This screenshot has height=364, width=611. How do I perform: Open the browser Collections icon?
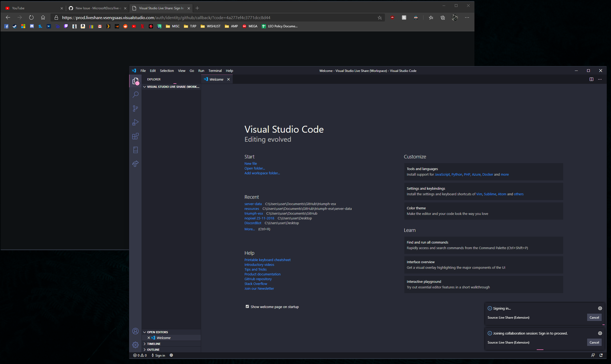coord(443,18)
